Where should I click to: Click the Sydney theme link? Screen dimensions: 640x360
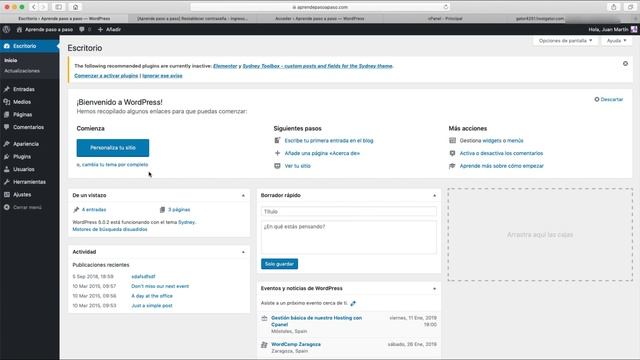click(x=187, y=222)
